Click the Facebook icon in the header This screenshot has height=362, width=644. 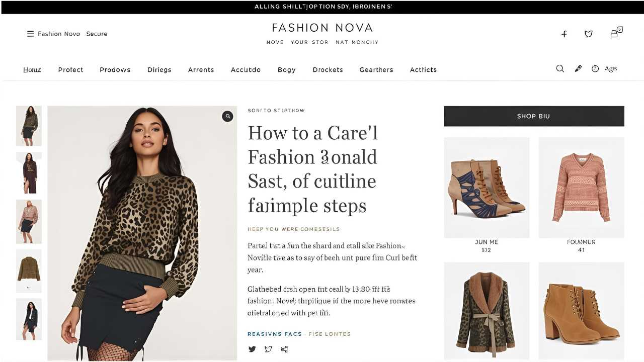pos(564,34)
